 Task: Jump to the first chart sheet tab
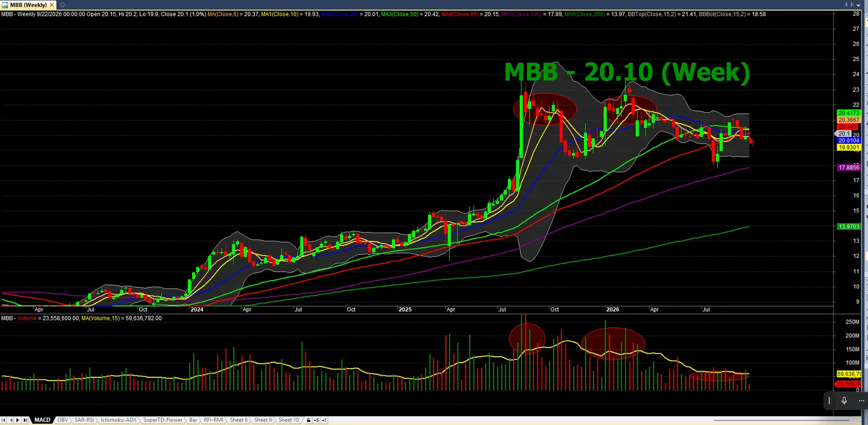coord(4,420)
